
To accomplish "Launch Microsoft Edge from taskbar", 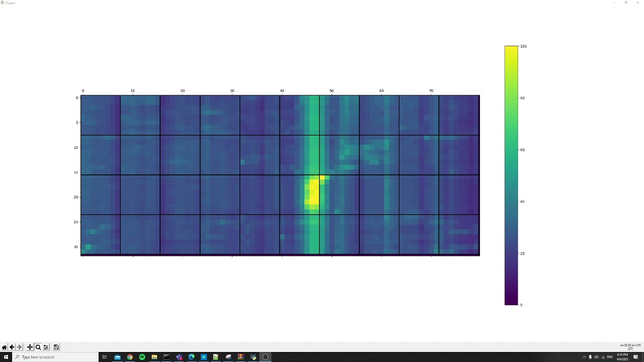I will tap(192, 357).
